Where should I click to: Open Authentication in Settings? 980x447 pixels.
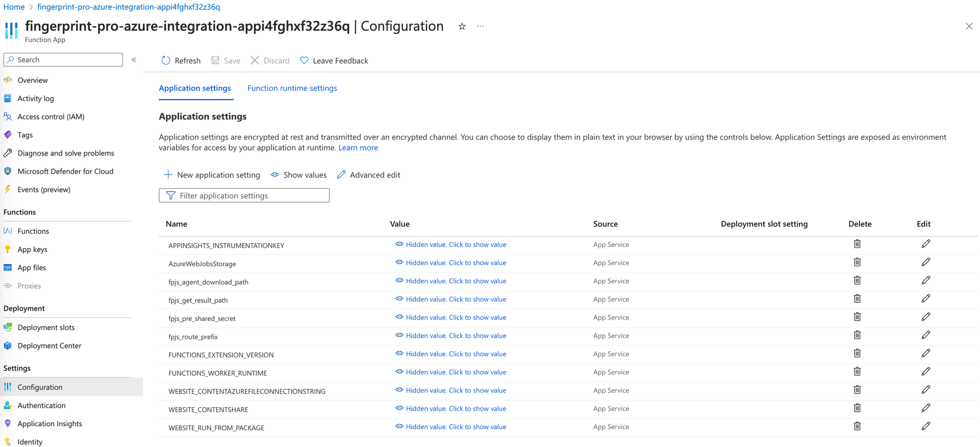coord(41,405)
